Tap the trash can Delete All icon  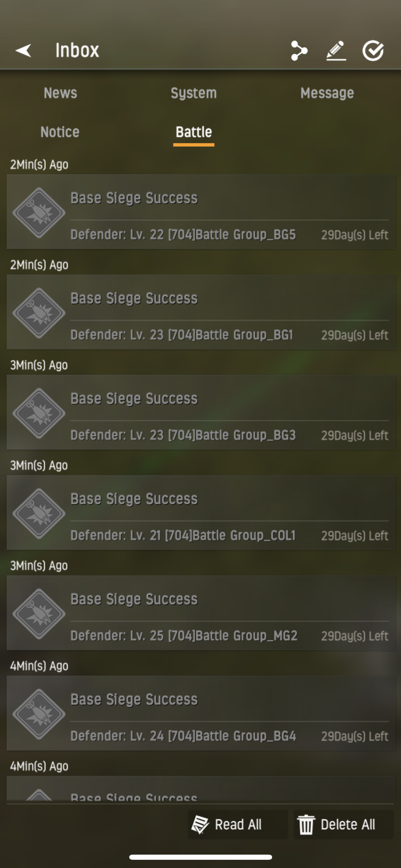pyautogui.click(x=306, y=824)
